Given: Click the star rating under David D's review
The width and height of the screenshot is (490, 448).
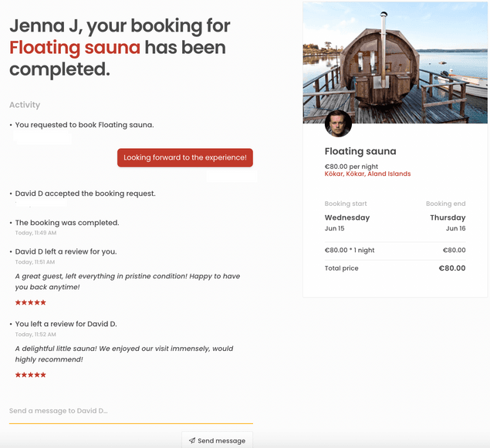Looking at the screenshot, I should (x=31, y=302).
